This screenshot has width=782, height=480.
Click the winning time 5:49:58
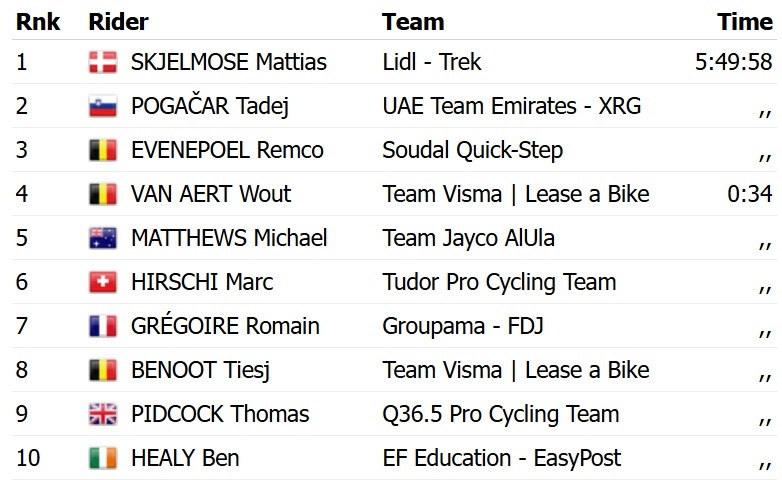click(x=734, y=62)
